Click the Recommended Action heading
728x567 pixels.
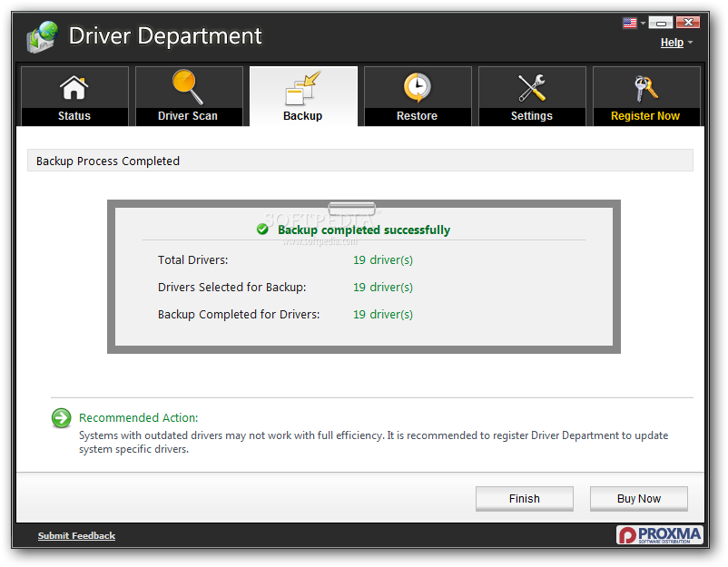click(138, 418)
